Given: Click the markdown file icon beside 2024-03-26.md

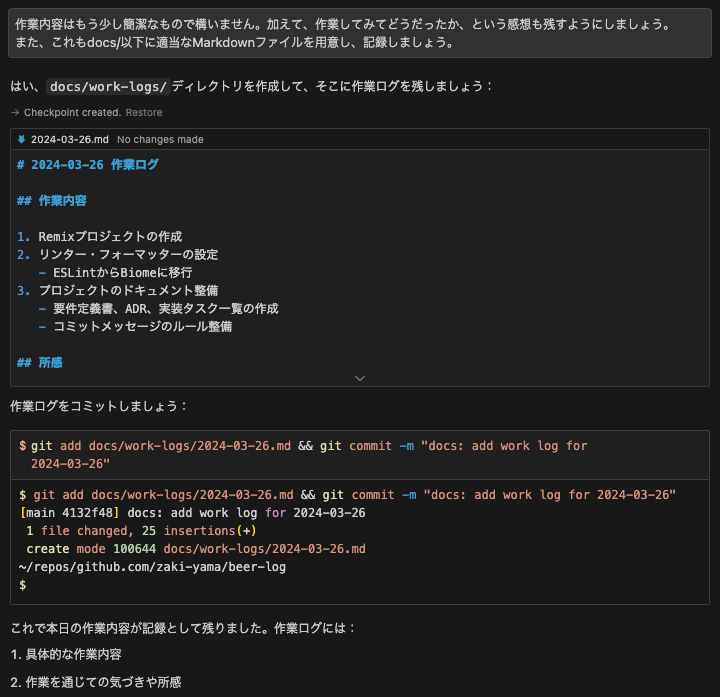Looking at the screenshot, I should pos(21,140).
